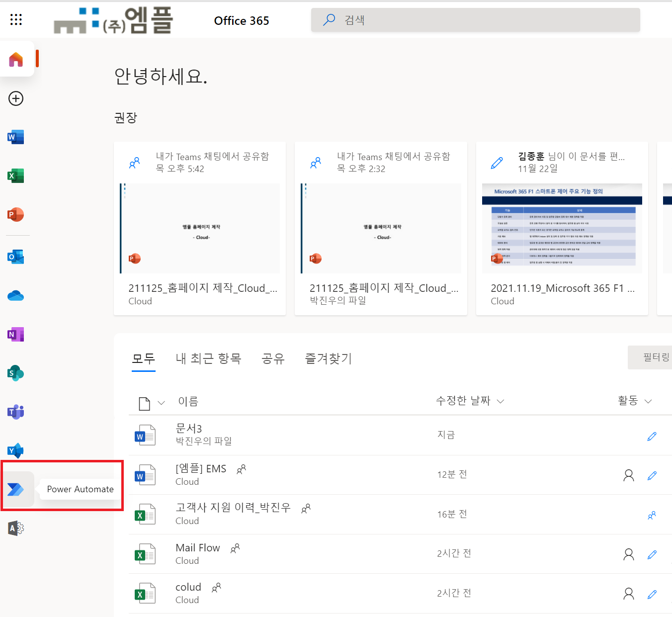The height and width of the screenshot is (617, 672).
Task: Open OneNote from the sidebar
Action: point(16,335)
